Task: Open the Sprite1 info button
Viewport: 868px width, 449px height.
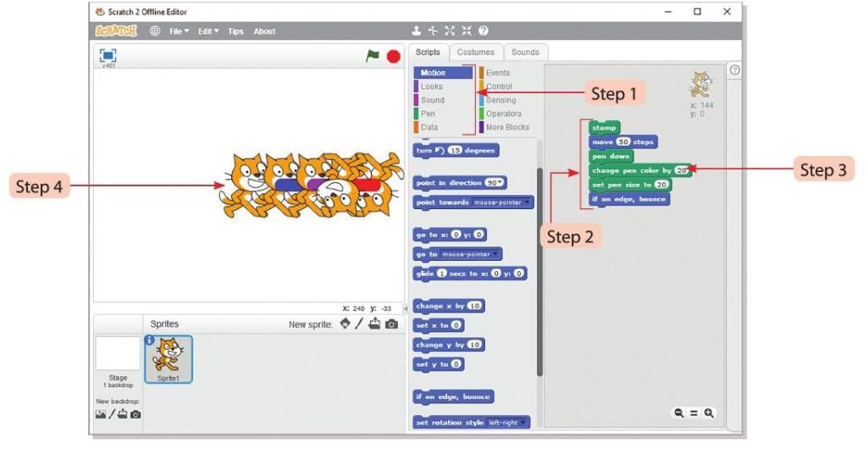Action: pos(150,341)
